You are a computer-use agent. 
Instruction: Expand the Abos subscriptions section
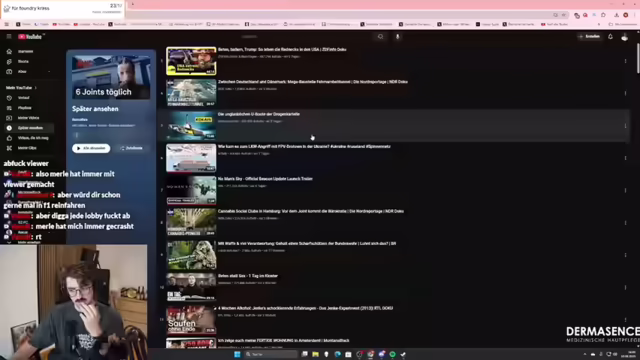click(49, 72)
